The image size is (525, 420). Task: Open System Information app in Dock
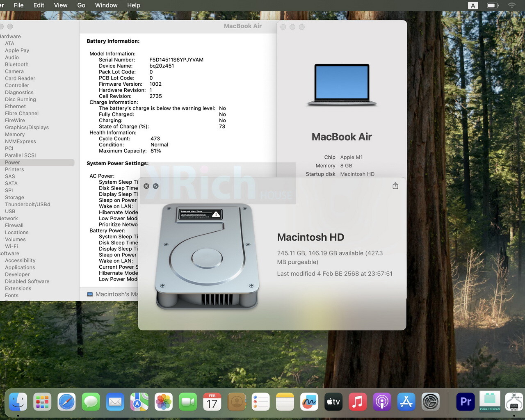pos(514,402)
